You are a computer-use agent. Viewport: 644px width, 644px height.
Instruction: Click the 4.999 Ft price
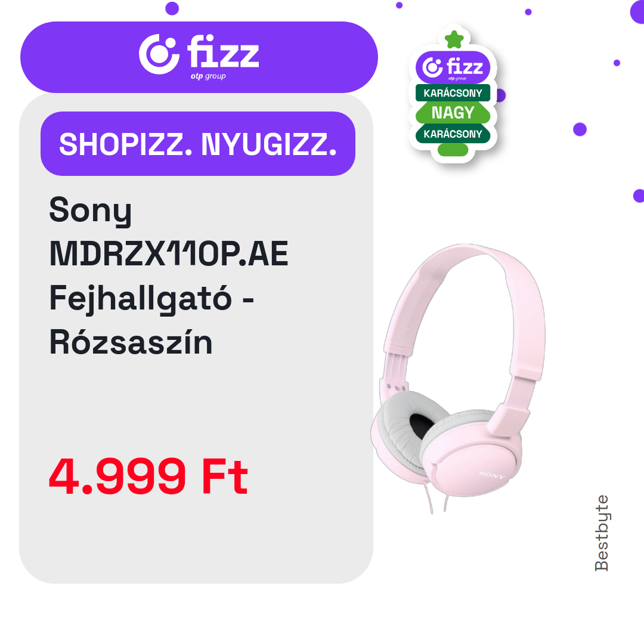tap(148, 476)
